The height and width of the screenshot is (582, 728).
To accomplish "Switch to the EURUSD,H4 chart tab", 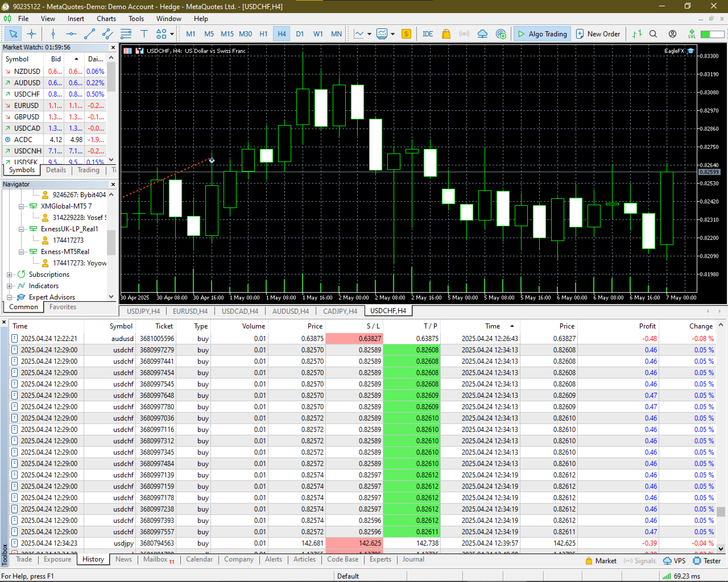I will point(190,311).
